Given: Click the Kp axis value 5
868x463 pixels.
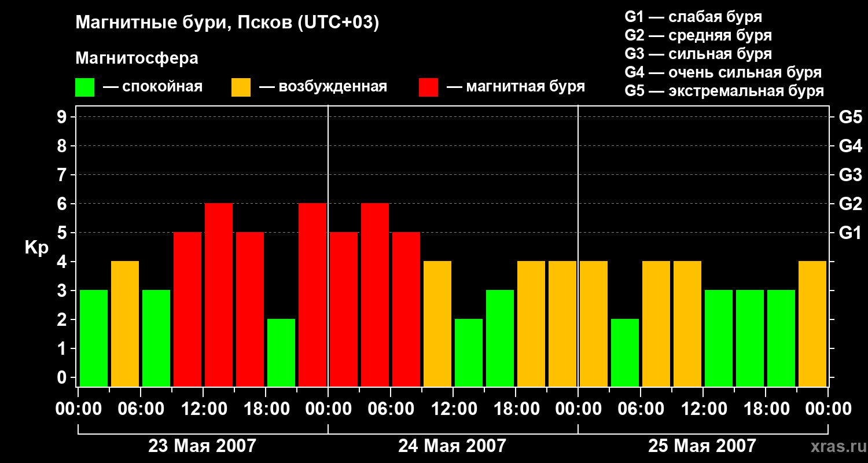Looking at the screenshot, I should [x=63, y=233].
